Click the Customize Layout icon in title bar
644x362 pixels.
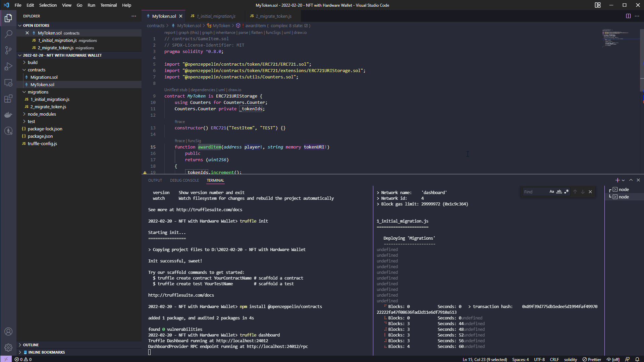598,5
